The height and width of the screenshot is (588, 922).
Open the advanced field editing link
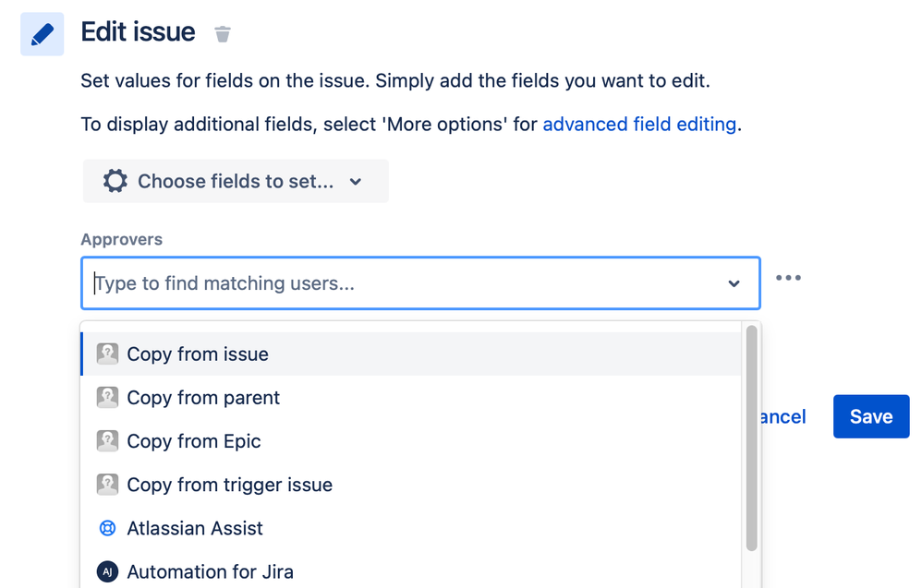click(639, 124)
